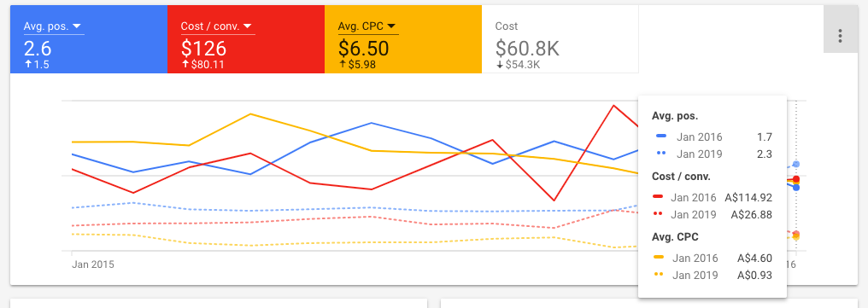Select the yellow Avg. CPC scorecard
Image resolution: width=868 pixels, height=308 pixels.
[403, 39]
